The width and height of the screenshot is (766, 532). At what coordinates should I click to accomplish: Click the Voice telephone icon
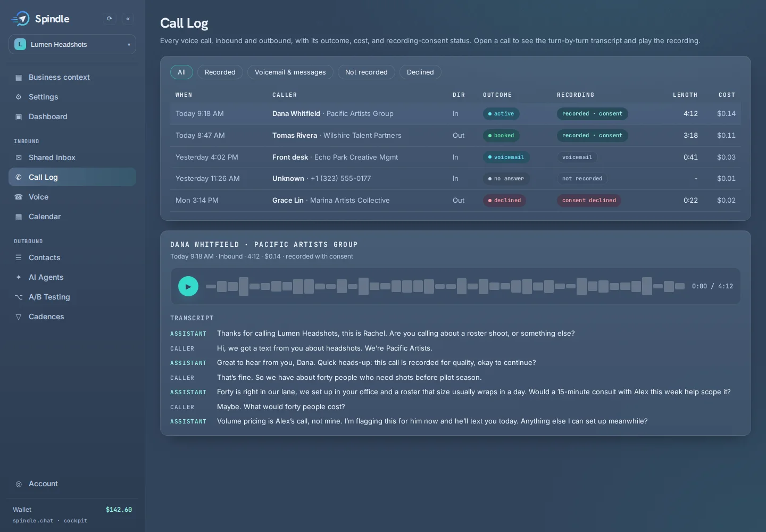[x=19, y=197]
